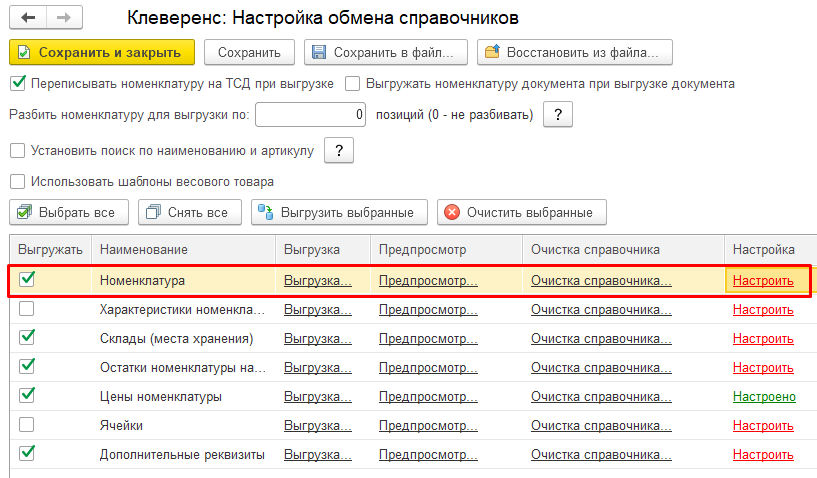Enable 'Выгружать номенклатуру документа при выгрузке документа'

pos(352,83)
